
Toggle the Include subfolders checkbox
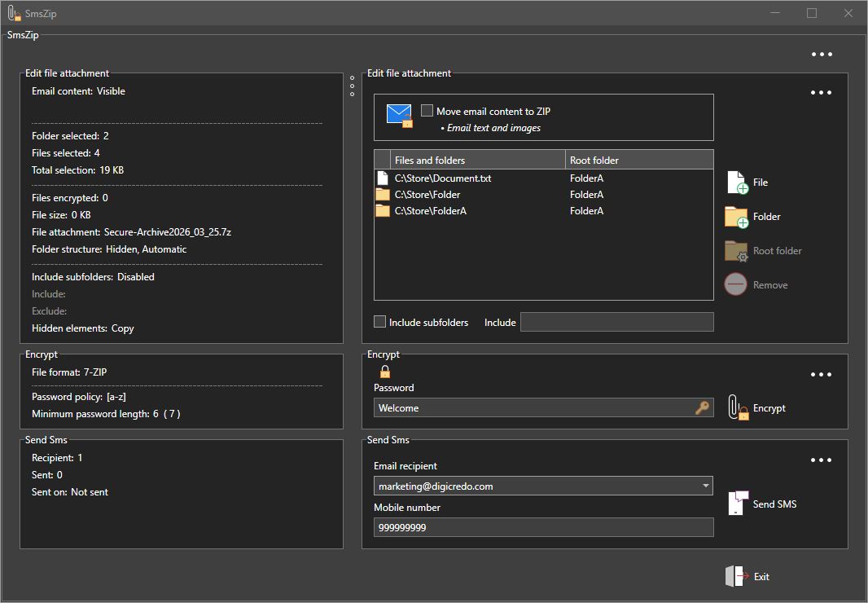379,322
